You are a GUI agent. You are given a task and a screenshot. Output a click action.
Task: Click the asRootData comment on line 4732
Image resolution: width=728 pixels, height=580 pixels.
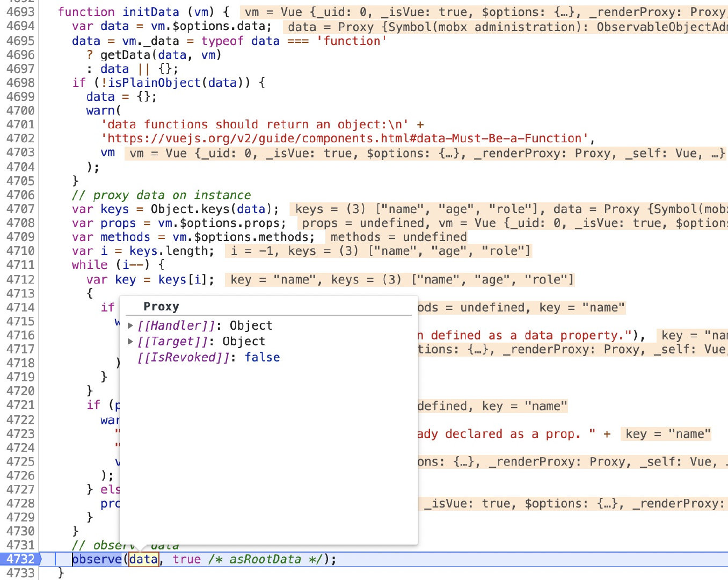[x=266, y=559]
